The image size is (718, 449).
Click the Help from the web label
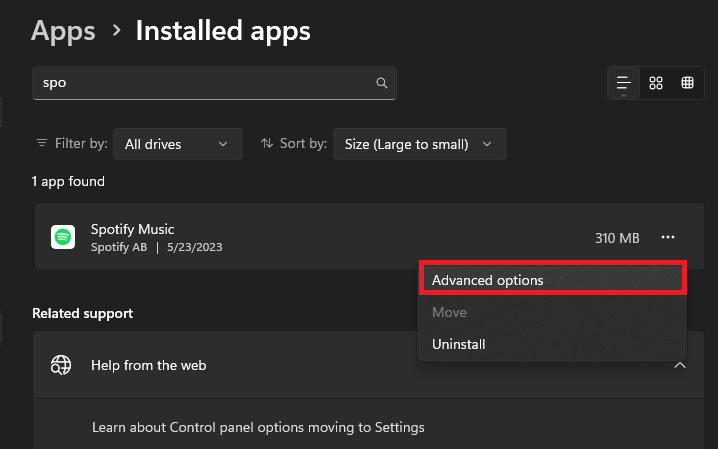[x=148, y=365]
